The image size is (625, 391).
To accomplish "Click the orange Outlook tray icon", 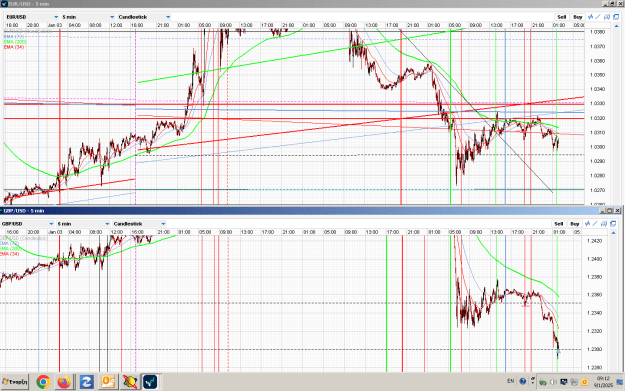I will [x=585, y=382].
